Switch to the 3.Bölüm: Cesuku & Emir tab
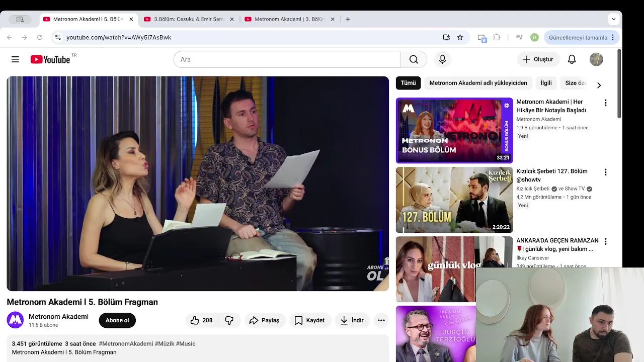Viewport: 644px width, 362px height. pos(189,19)
